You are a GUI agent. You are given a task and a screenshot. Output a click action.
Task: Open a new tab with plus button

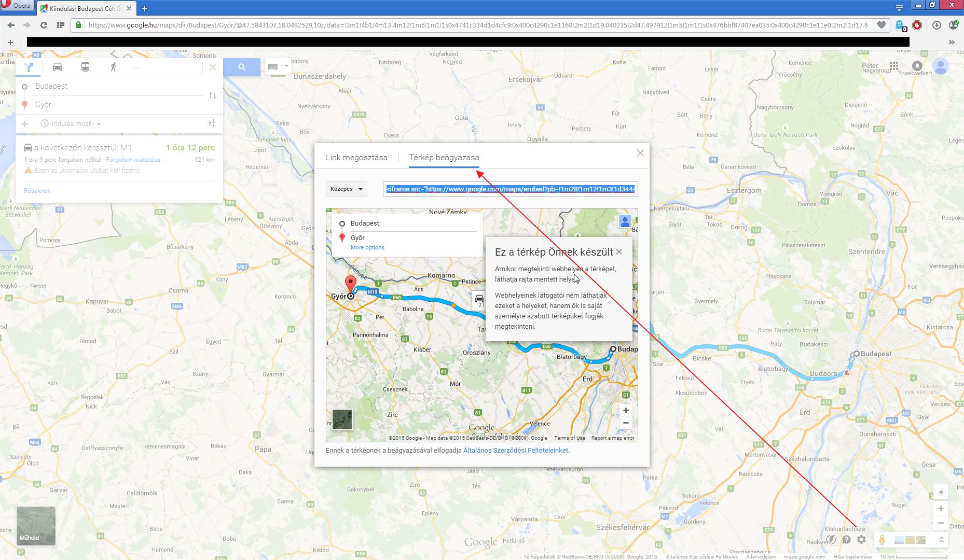[x=144, y=8]
